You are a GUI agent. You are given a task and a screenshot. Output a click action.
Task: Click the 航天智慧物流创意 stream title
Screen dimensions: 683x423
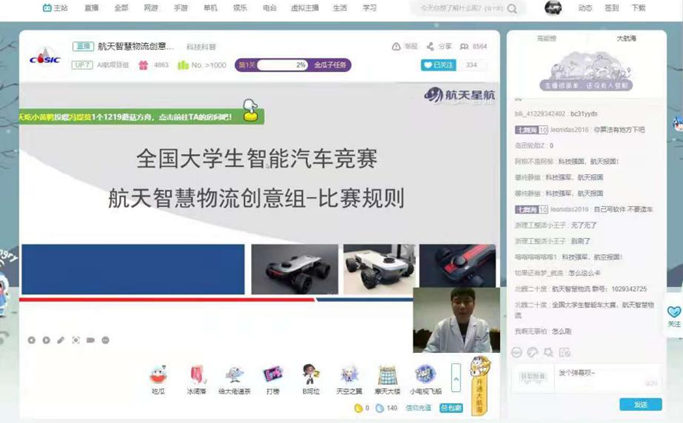click(135, 46)
